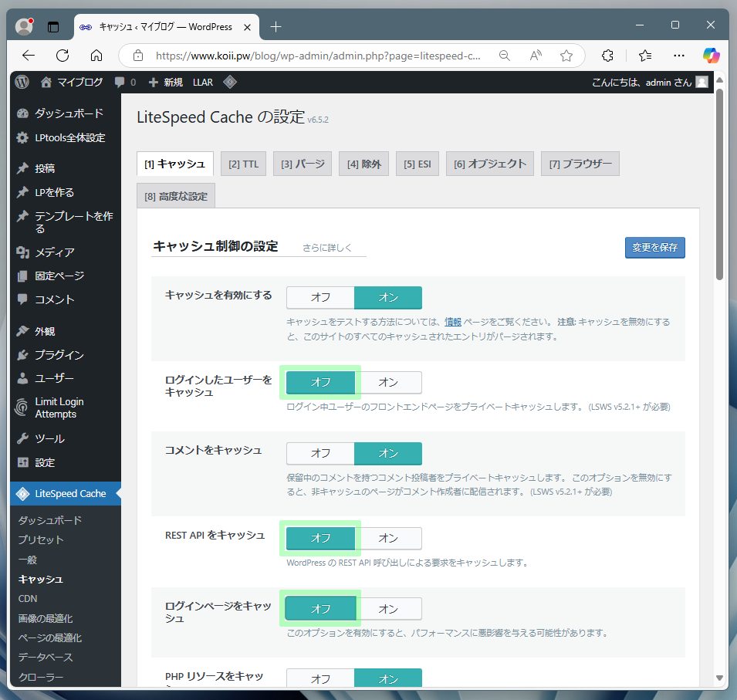Open the [4] 除外 tab
737x700 pixels.
pyautogui.click(x=363, y=164)
